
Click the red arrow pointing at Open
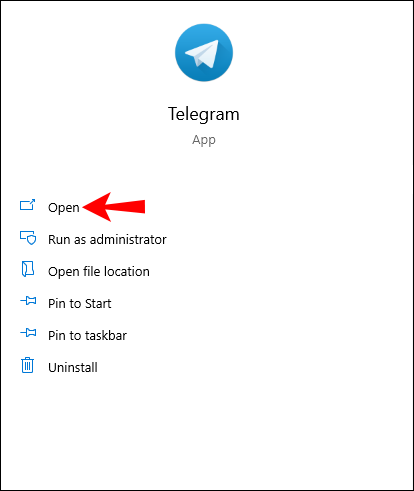tap(114, 207)
